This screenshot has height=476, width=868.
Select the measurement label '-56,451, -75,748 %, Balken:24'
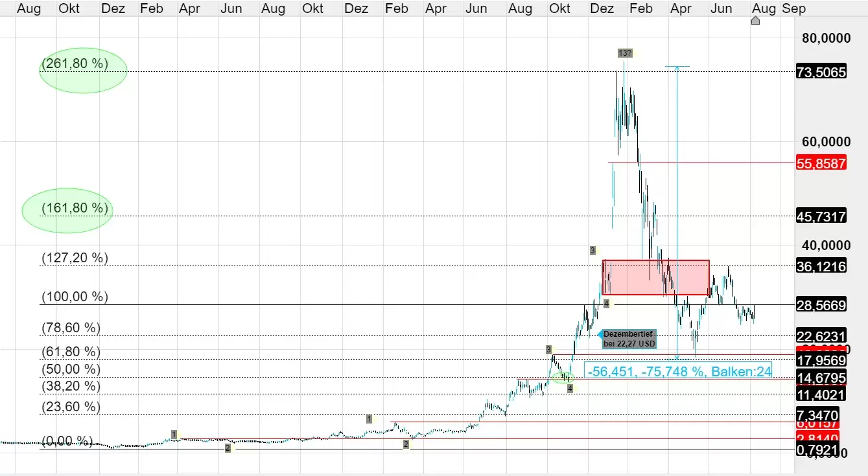point(679,372)
